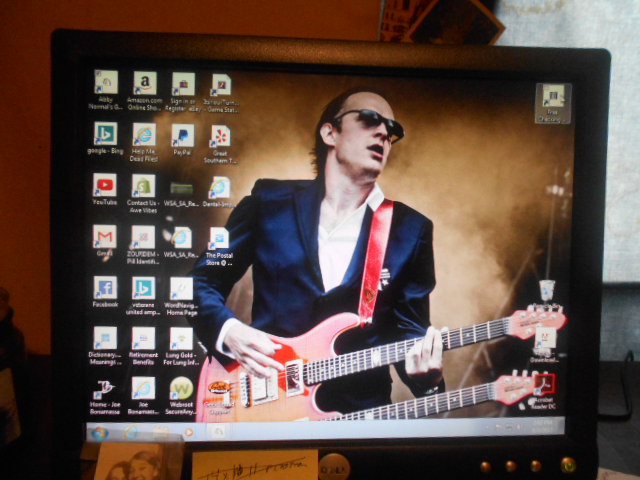The height and width of the screenshot is (480, 640).
Task: Open the Webroot SecureAnywhere icon
Action: [x=181, y=388]
